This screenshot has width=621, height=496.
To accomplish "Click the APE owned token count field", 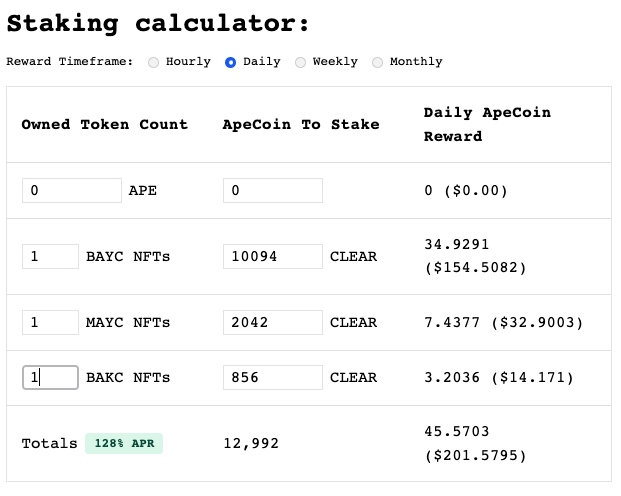I will pos(72,191).
